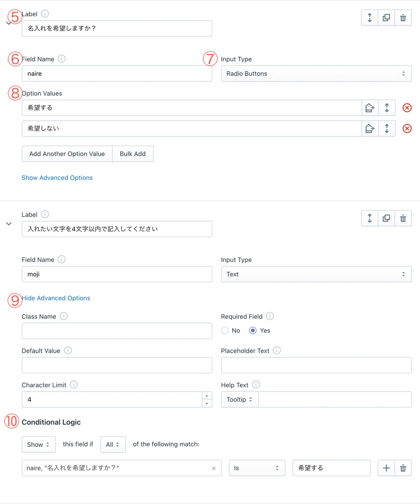The image size is (420, 504).
Task: Clear the selected naire condition field
Action: 214,468
